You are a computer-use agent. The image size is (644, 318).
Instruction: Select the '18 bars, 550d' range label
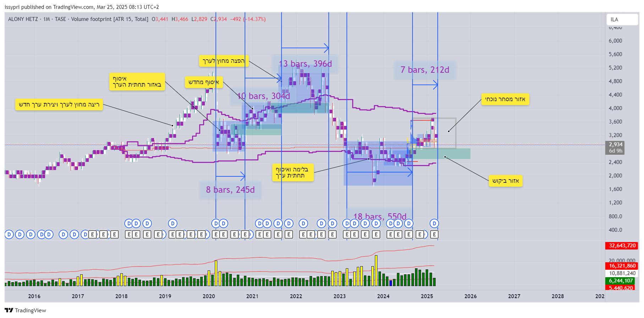point(380,216)
